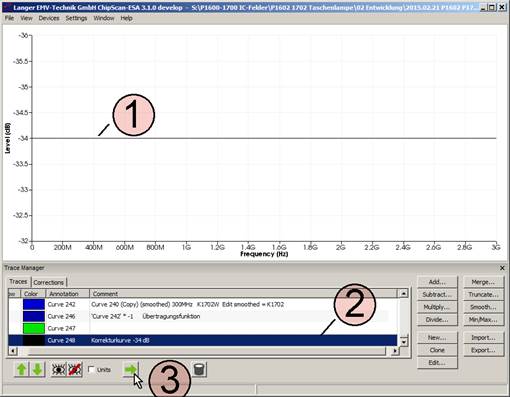The image size is (510, 397).
Task: Click the Clone button
Action: pos(437,350)
